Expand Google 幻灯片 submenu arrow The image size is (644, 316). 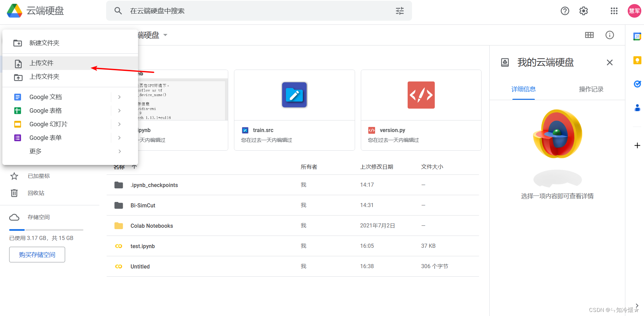(119, 124)
